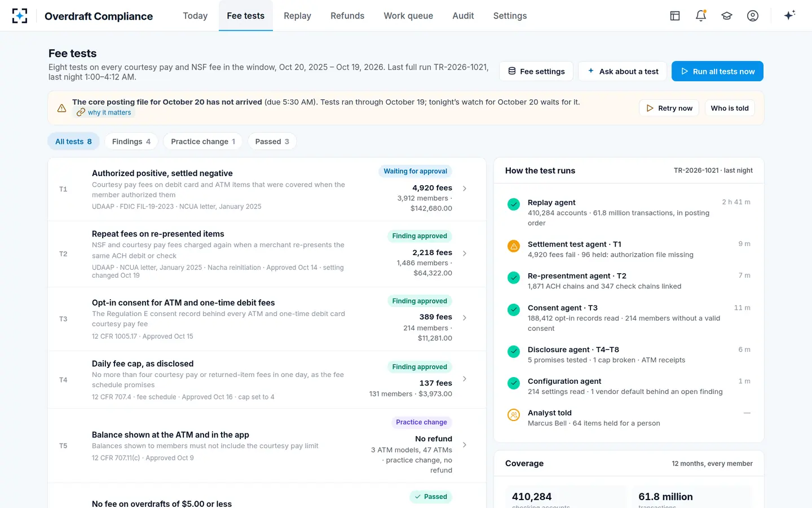812x508 pixels.
Task: Click the 137 fees value
Action: pyautogui.click(x=435, y=383)
